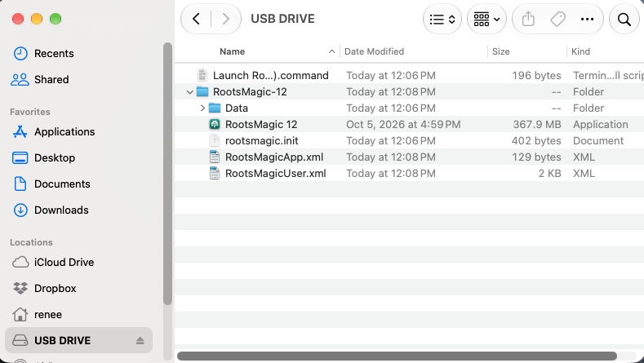Click the RootsMagicUser.xml file icon

pyautogui.click(x=215, y=173)
